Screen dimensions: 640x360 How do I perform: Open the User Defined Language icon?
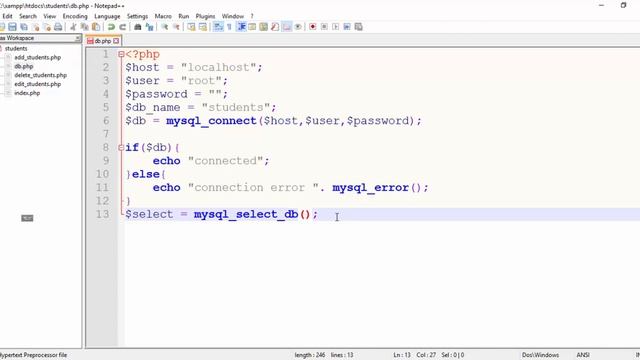[x=252, y=27]
